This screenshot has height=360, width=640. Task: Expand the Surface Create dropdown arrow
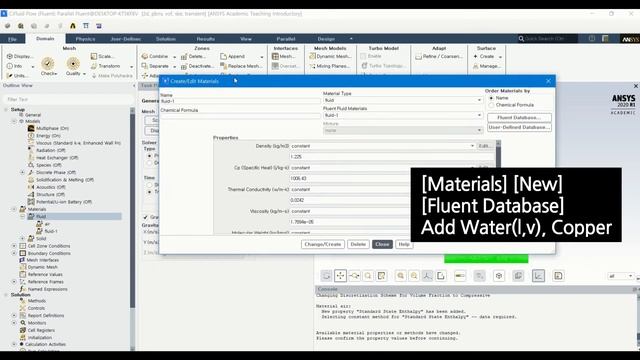[x=500, y=57]
